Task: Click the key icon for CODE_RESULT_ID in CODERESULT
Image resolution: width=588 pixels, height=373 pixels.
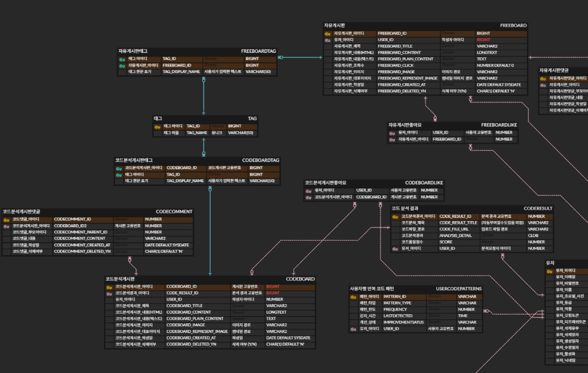Action: [x=395, y=217]
